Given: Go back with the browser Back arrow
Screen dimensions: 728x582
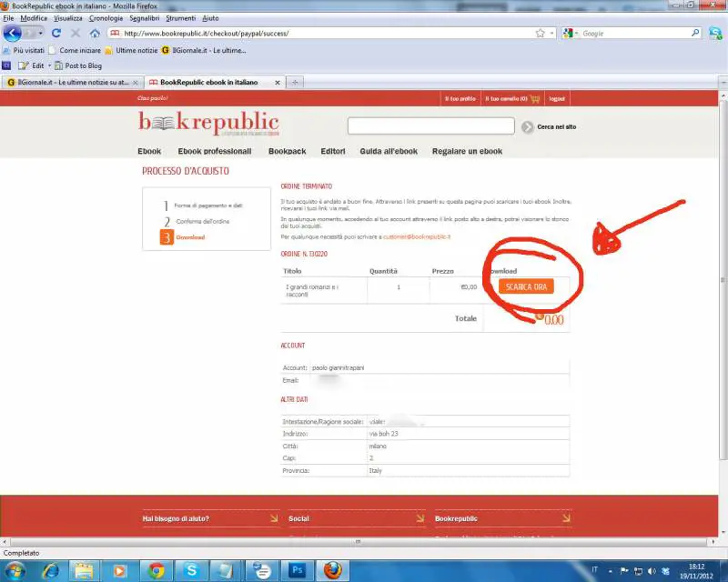Looking at the screenshot, I should (x=12, y=34).
